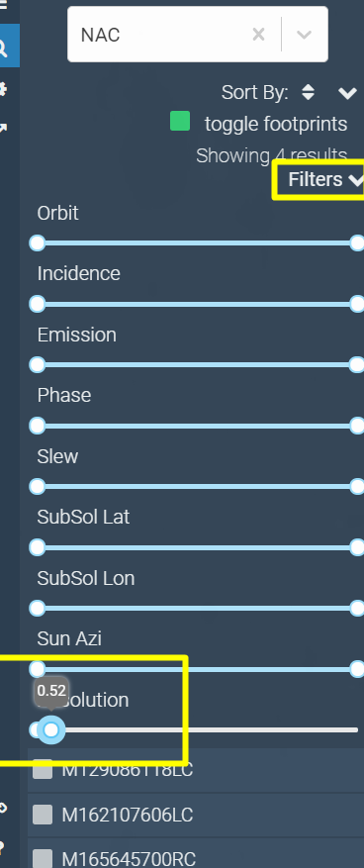Open the question mark help icon

pyautogui.click(x=2, y=847)
